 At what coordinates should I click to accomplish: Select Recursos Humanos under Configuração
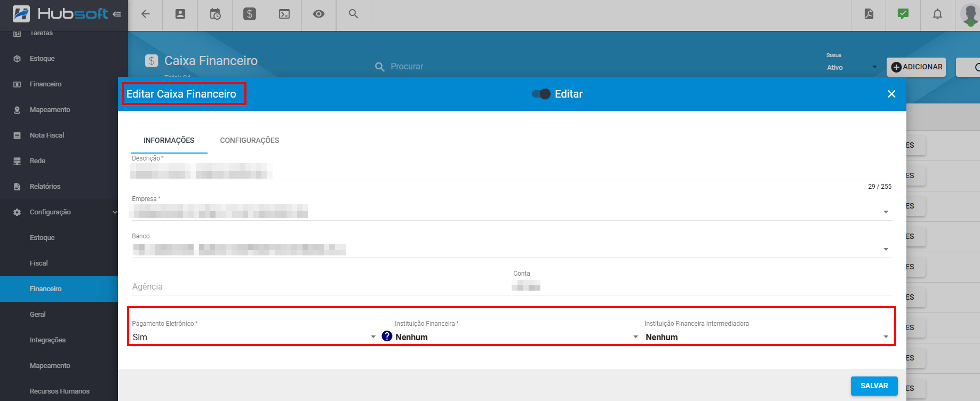59,391
